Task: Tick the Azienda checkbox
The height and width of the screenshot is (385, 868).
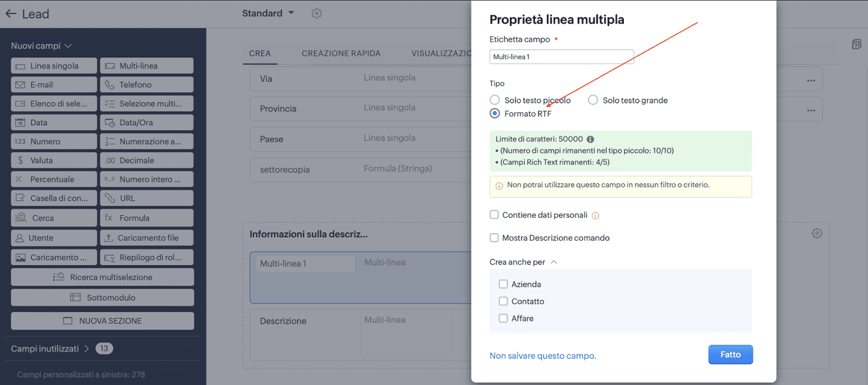Action: point(503,284)
